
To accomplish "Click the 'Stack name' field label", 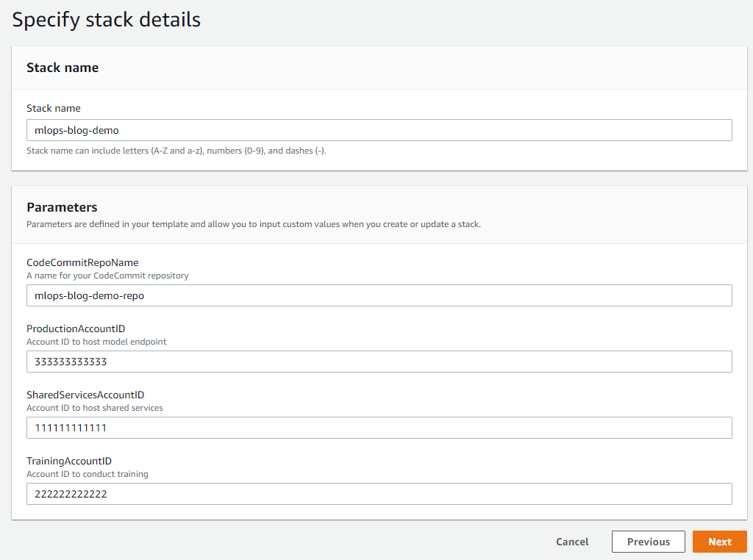I will tap(54, 109).
